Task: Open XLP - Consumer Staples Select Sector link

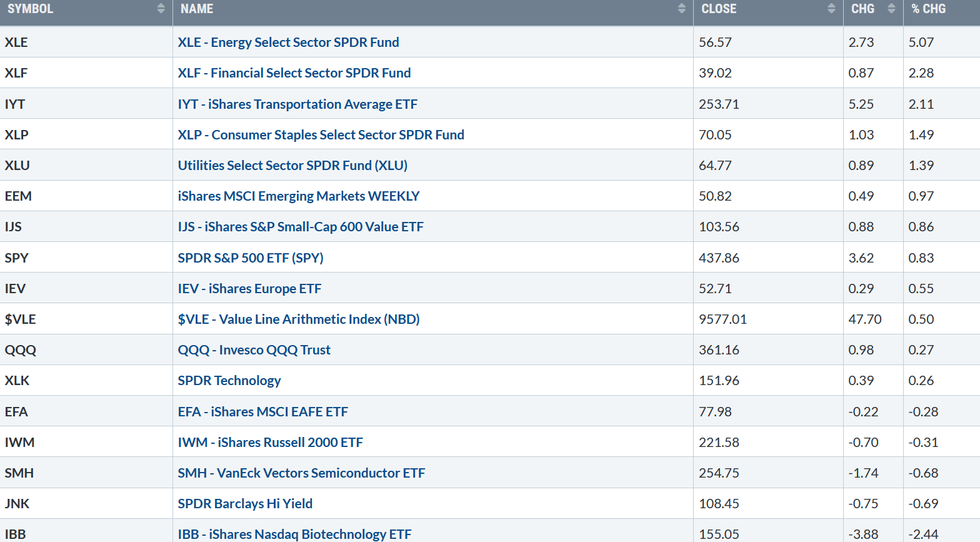Action: (321, 134)
